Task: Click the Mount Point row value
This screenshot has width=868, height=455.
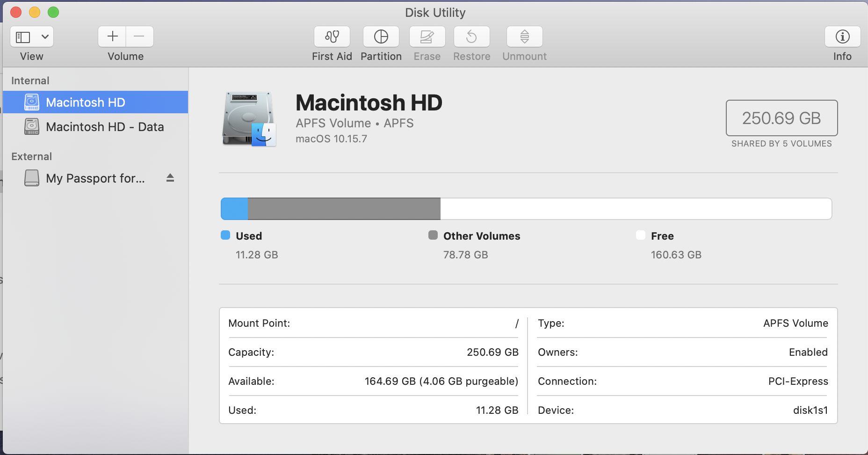Action: (517, 323)
